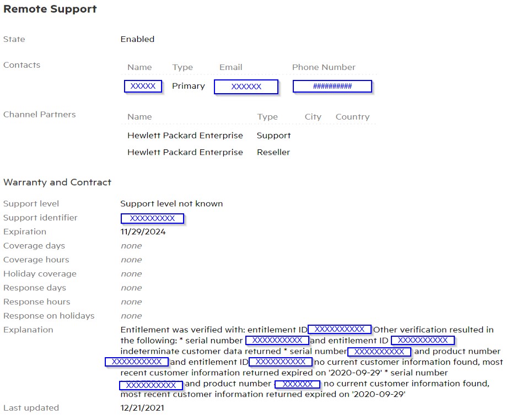532x420 pixels.
Task: Select the Support level not known text
Action: (171, 203)
